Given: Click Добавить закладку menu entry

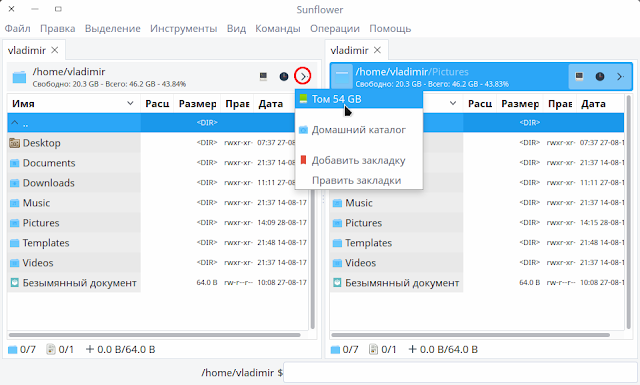Looking at the screenshot, I should tap(359, 160).
